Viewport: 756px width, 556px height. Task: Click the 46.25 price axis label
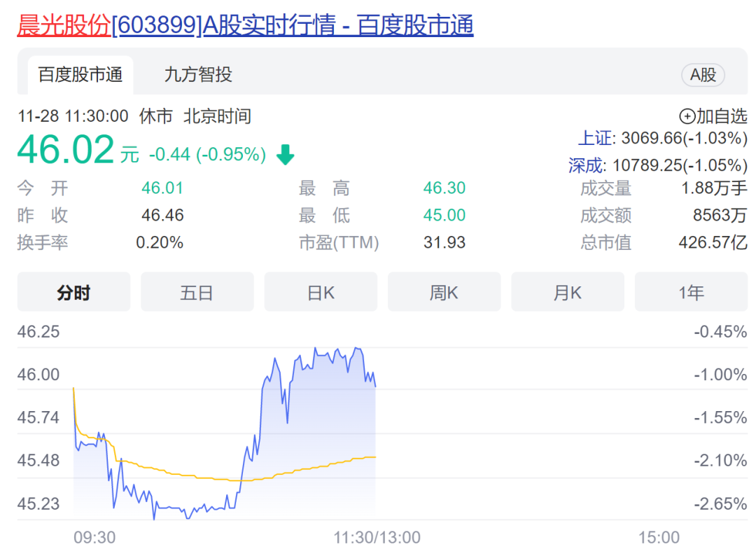click(x=38, y=332)
